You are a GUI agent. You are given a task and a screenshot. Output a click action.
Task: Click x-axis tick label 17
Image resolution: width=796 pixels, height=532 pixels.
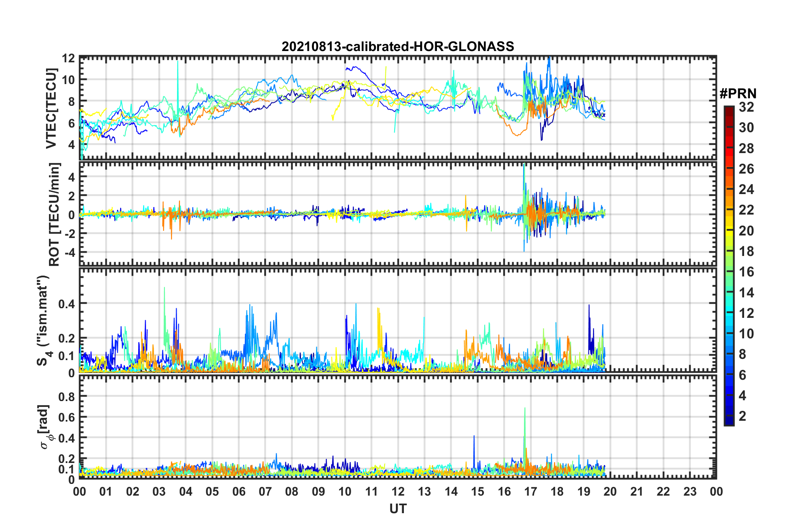click(531, 491)
